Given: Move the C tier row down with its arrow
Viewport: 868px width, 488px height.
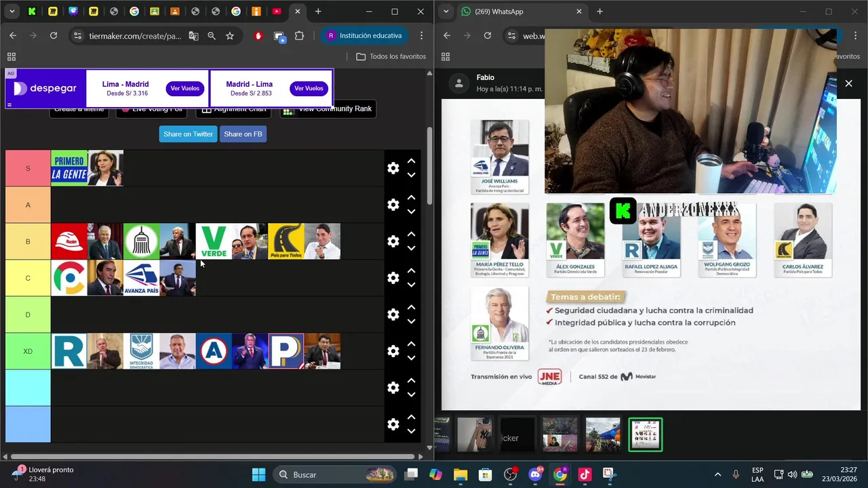Looking at the screenshot, I should [411, 285].
